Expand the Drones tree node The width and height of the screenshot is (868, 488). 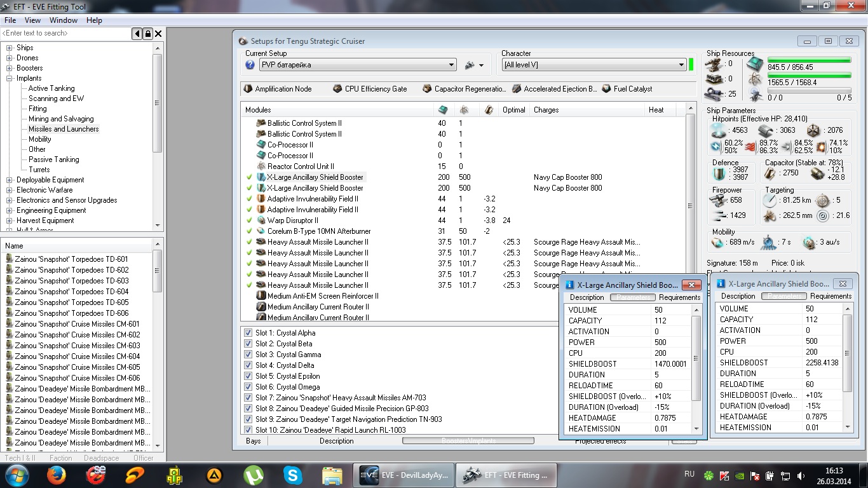tap(10, 58)
